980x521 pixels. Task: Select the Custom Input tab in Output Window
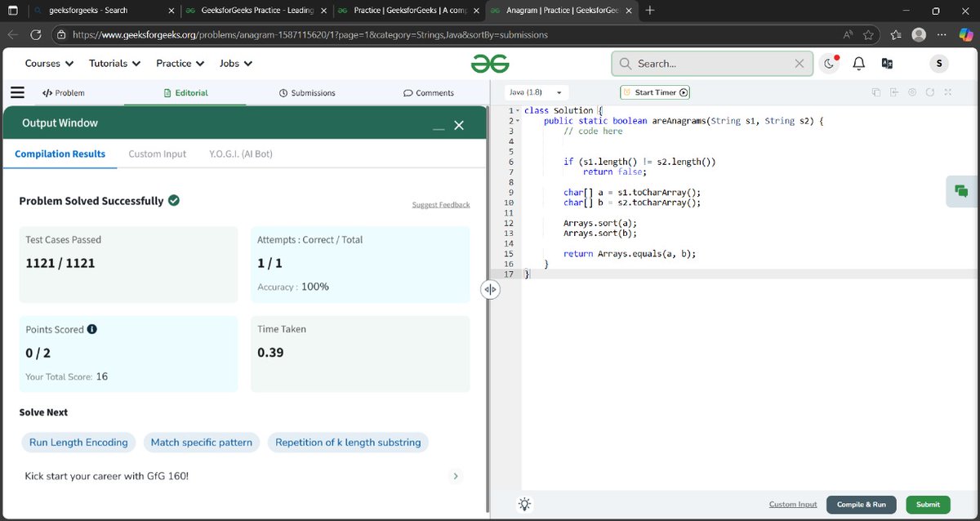pos(158,154)
